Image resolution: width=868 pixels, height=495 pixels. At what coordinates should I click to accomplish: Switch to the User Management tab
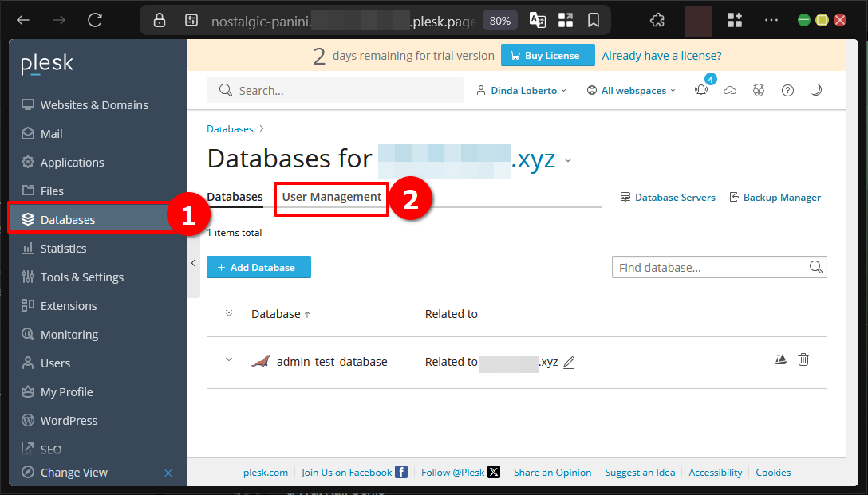pyautogui.click(x=332, y=197)
